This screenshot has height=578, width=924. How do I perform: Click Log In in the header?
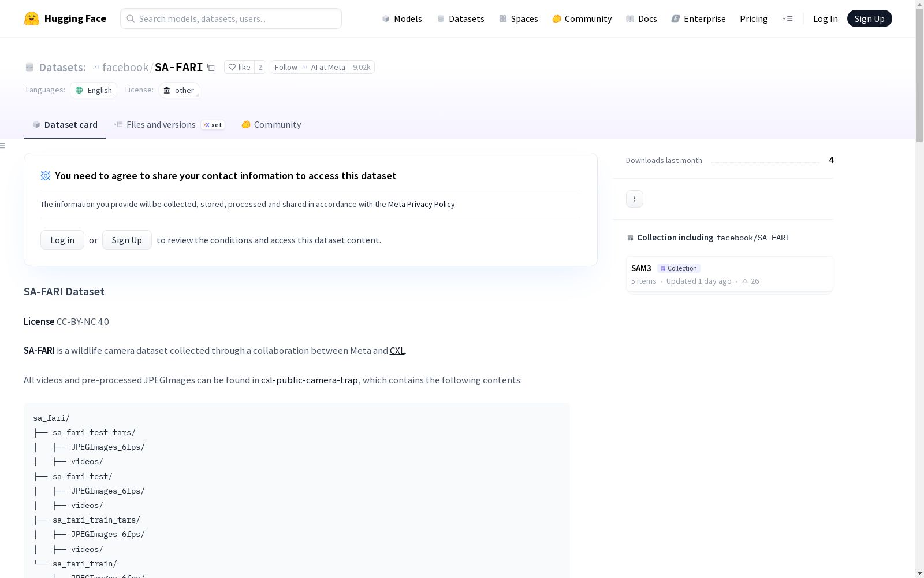click(x=825, y=18)
